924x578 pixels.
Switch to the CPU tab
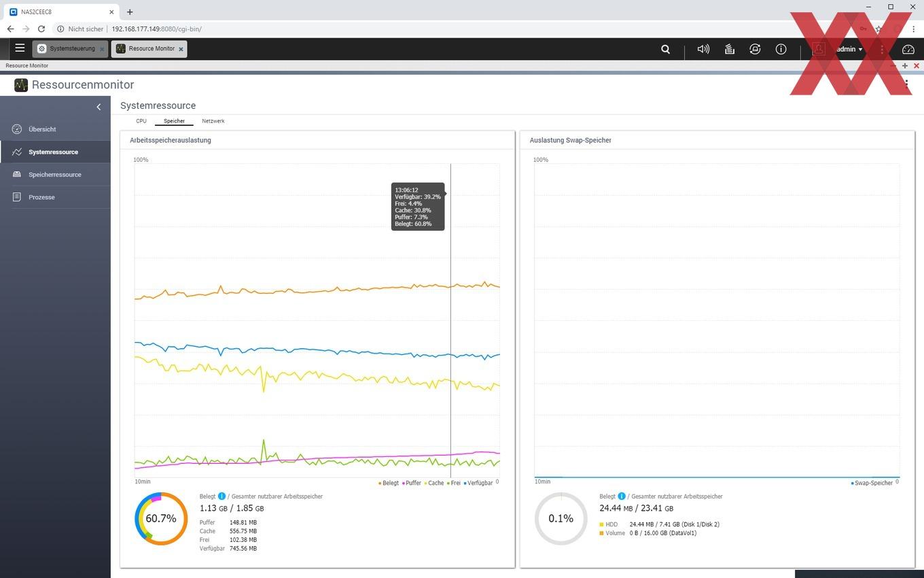point(141,121)
